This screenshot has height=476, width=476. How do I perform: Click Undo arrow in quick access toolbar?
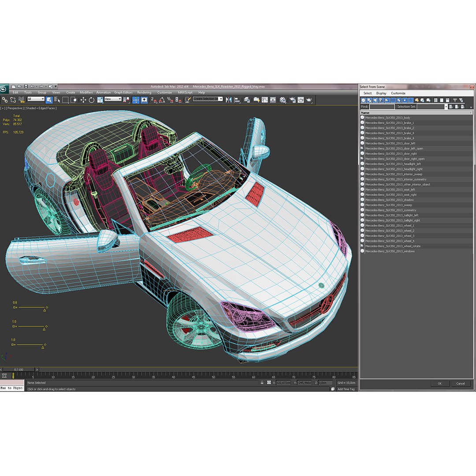(32, 86)
